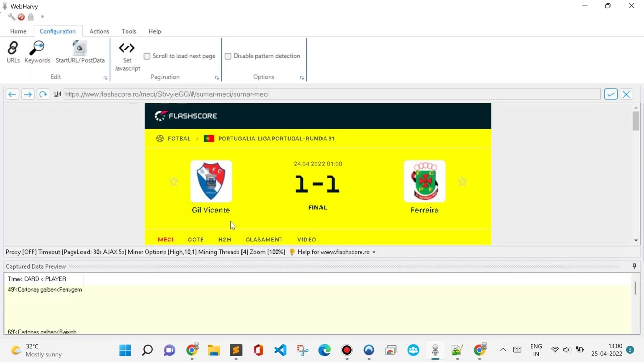
Task: Open taskbar Search
Action: tap(147, 350)
